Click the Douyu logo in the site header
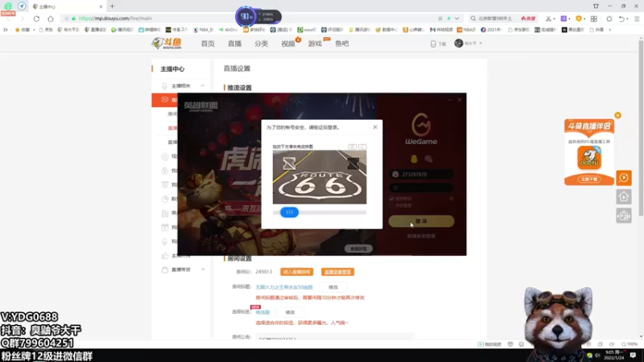Image resolution: width=644 pixels, height=362 pixels. pyautogui.click(x=167, y=43)
